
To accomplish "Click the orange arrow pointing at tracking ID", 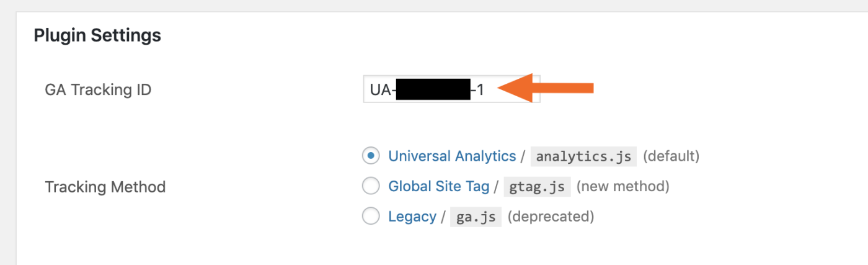I will pos(546,89).
